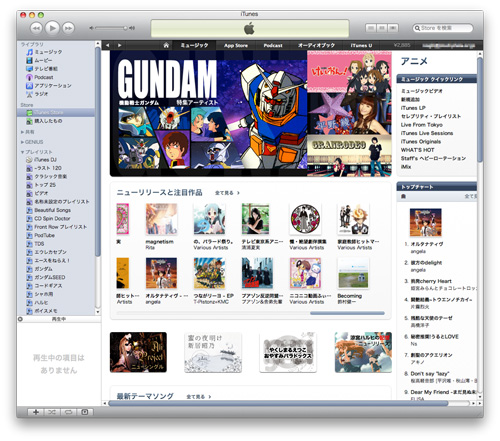Toggle shuffle at bottom of sidebar
Image resolution: width=500 pixels, height=441 pixels.
coord(52,412)
